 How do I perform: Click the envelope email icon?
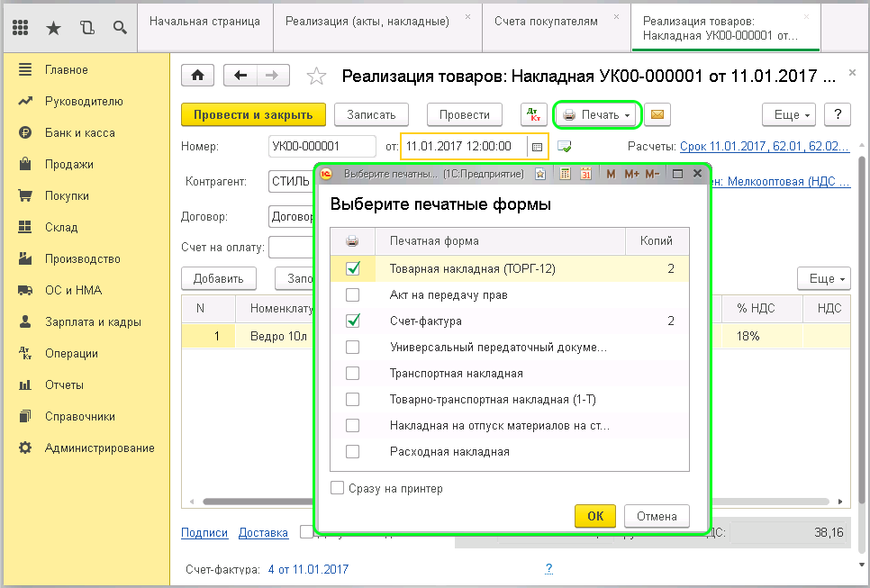(657, 114)
